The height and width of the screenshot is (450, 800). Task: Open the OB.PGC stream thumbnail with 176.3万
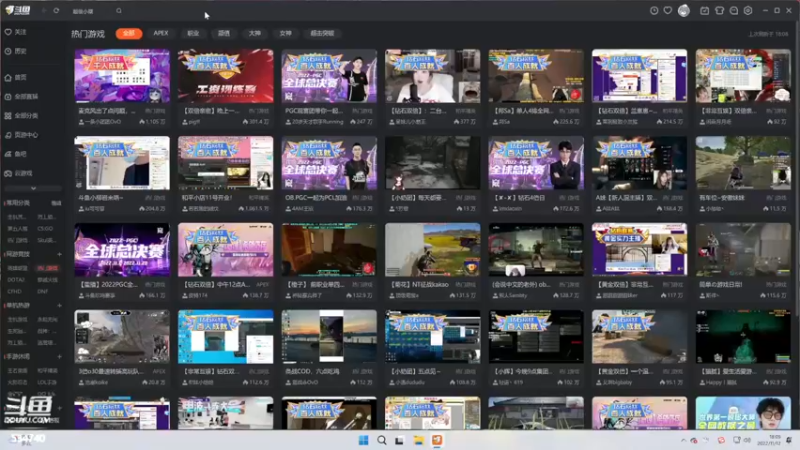(329, 163)
